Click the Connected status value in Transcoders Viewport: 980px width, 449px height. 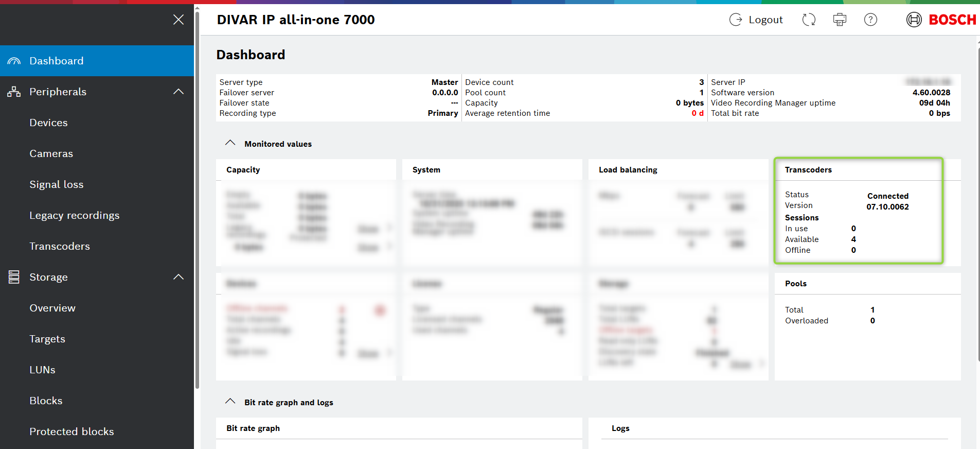point(888,196)
